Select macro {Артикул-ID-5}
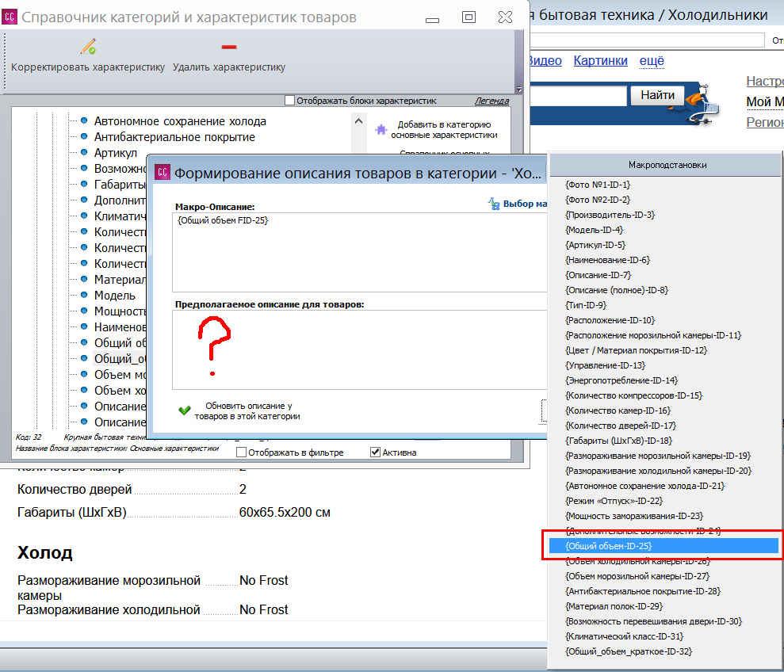Screen dimensions: 784x672 tap(595, 245)
